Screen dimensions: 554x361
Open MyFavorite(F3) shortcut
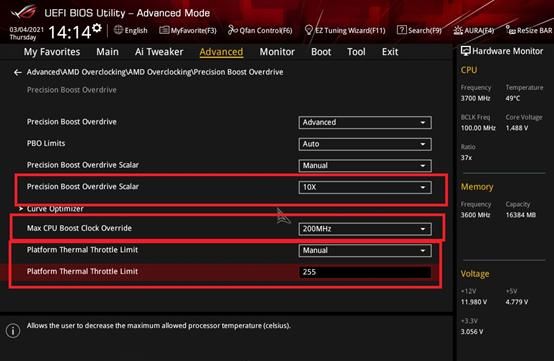[188, 30]
